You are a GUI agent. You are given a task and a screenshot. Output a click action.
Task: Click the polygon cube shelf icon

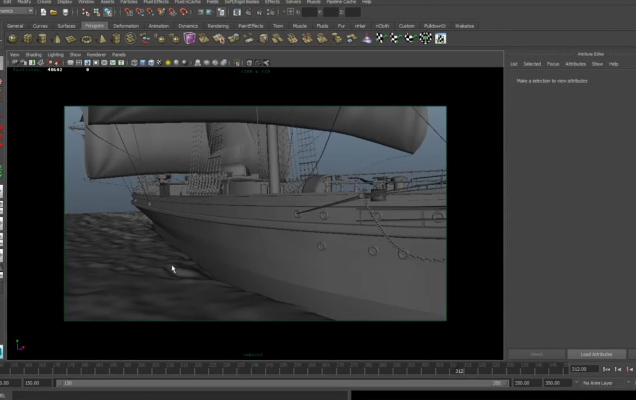[27, 38]
